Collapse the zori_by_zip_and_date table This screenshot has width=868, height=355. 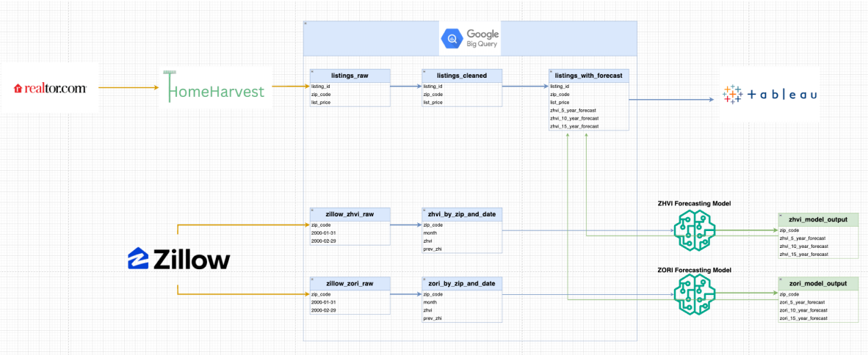pos(424,279)
